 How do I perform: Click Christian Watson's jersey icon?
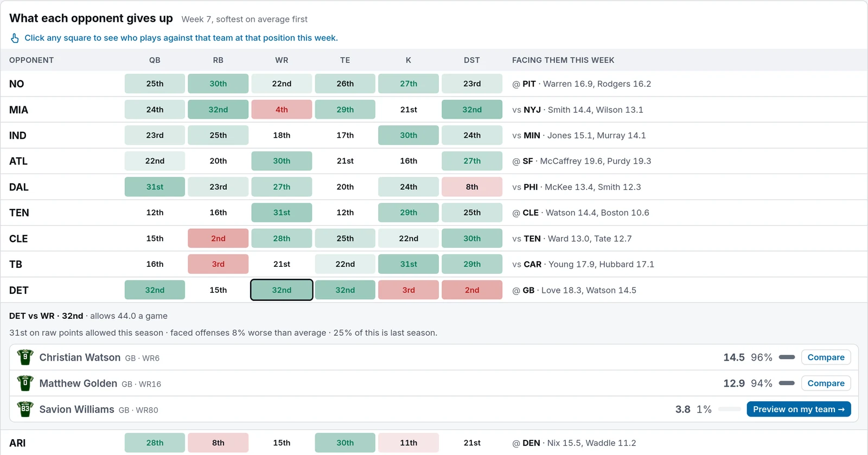25,357
